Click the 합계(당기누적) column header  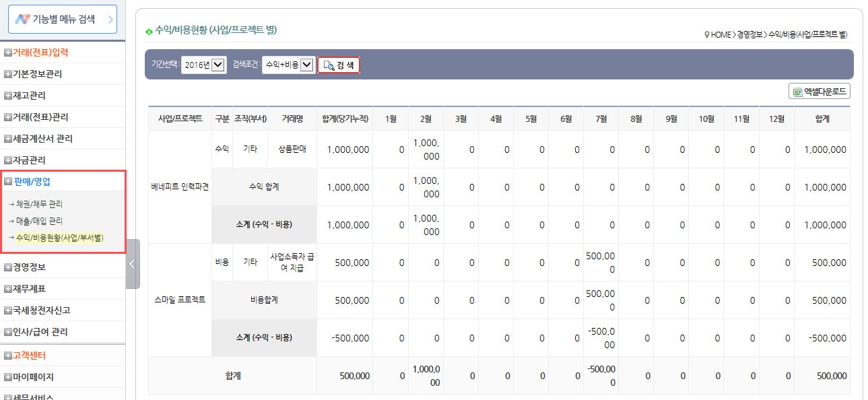click(345, 119)
